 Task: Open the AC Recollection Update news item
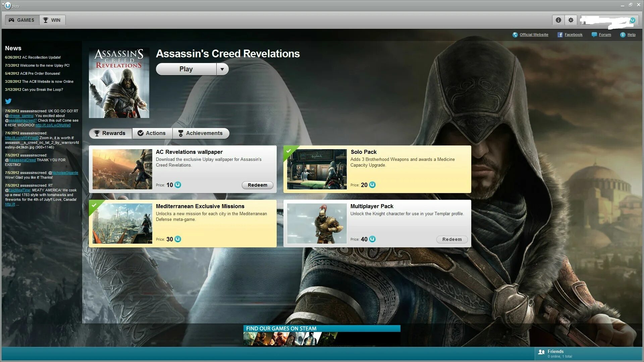click(33, 57)
